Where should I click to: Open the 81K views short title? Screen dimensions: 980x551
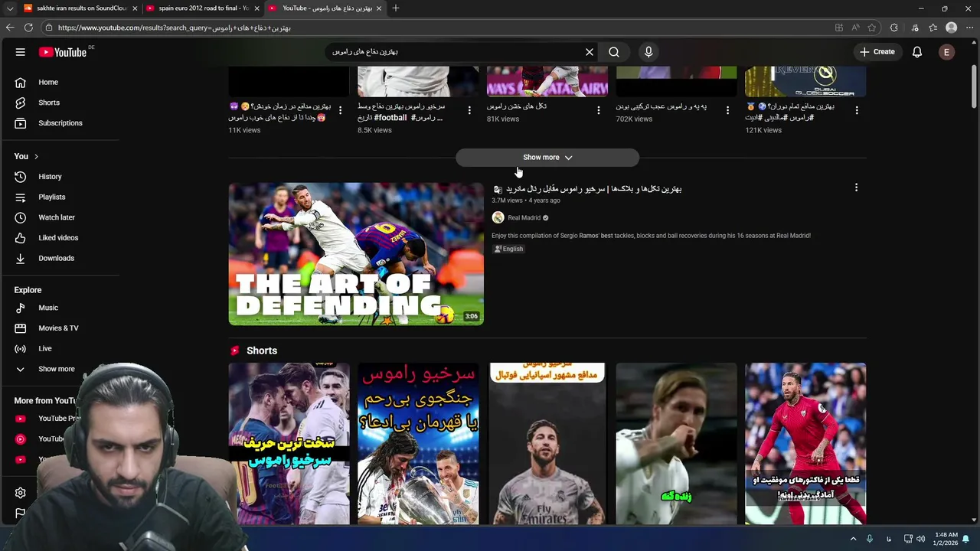point(517,106)
